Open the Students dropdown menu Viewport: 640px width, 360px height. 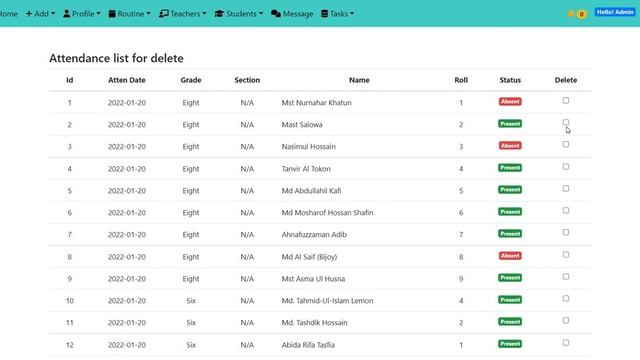[239, 13]
